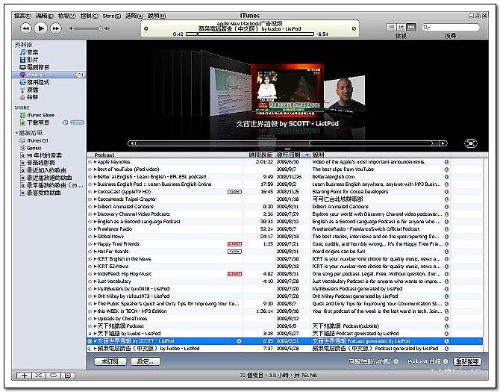Toggle the checkbox for Best of YouTube
Viewport: 500px width, 392px height.
click(x=90, y=169)
